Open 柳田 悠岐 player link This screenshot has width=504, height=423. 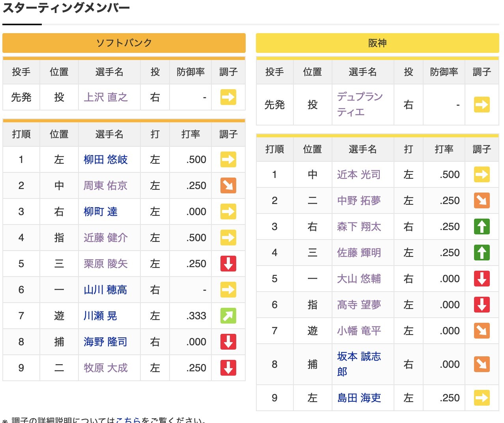click(x=105, y=159)
